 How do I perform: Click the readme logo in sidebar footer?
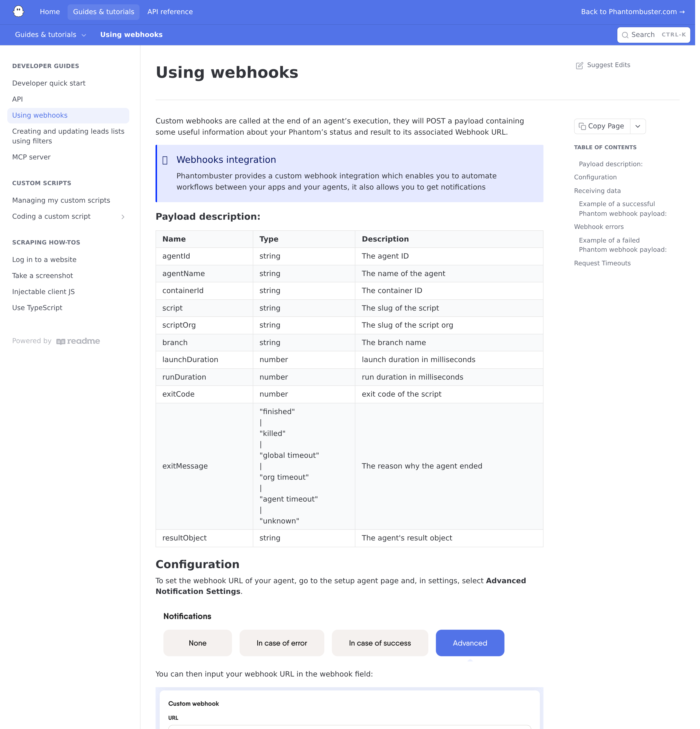[78, 341]
